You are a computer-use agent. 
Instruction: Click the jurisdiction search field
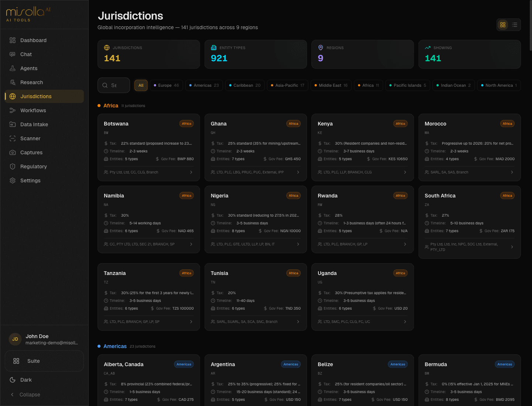pyautogui.click(x=114, y=85)
